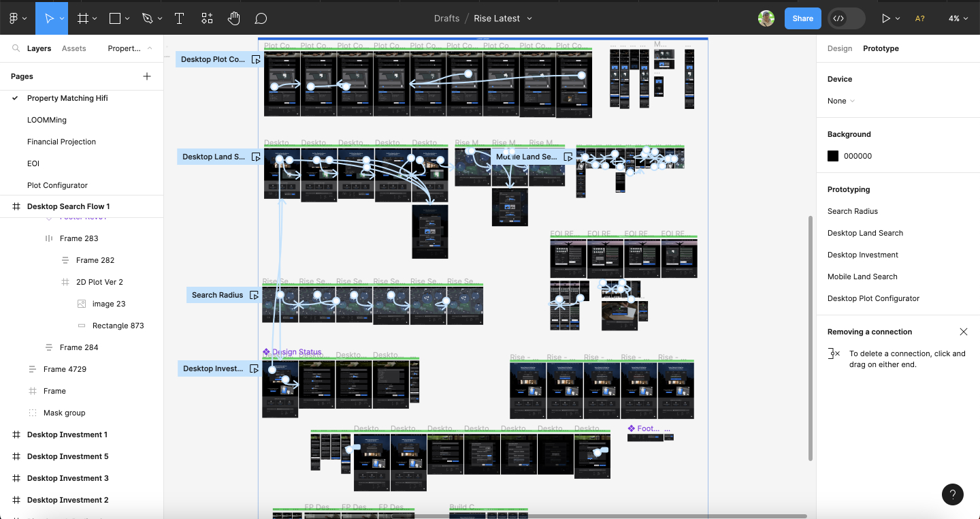Add a new page with plus icon
This screenshot has width=980, height=519.
coord(147,76)
